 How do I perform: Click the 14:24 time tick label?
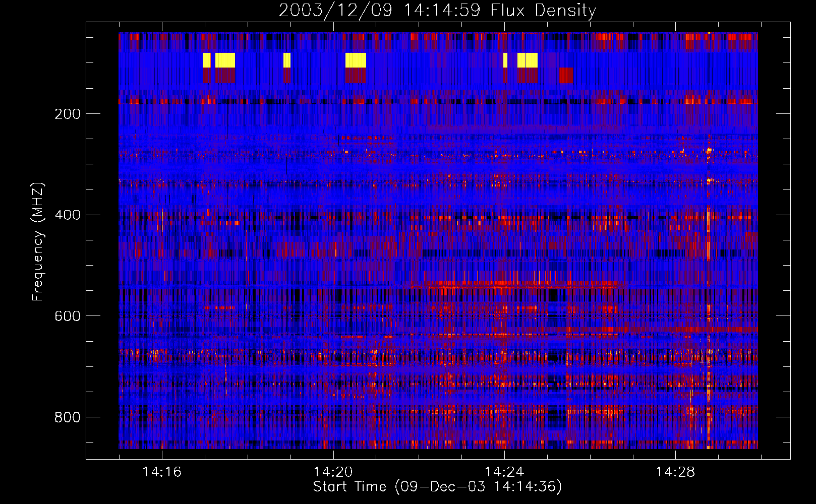[x=504, y=472]
